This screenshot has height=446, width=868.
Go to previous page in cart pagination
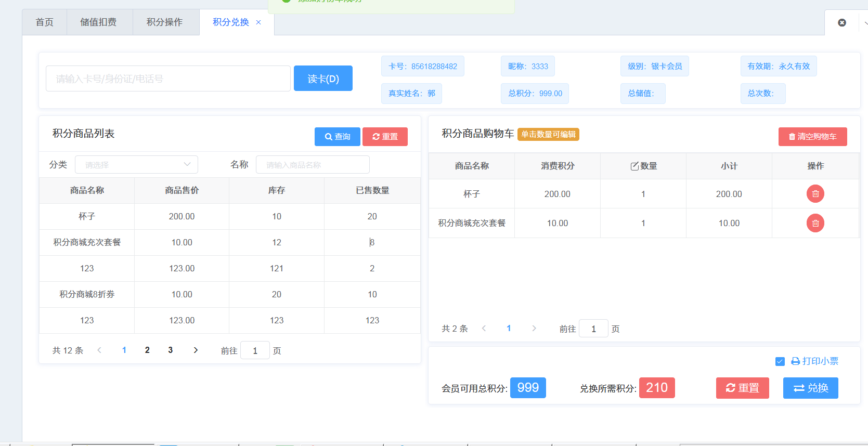[x=484, y=329]
